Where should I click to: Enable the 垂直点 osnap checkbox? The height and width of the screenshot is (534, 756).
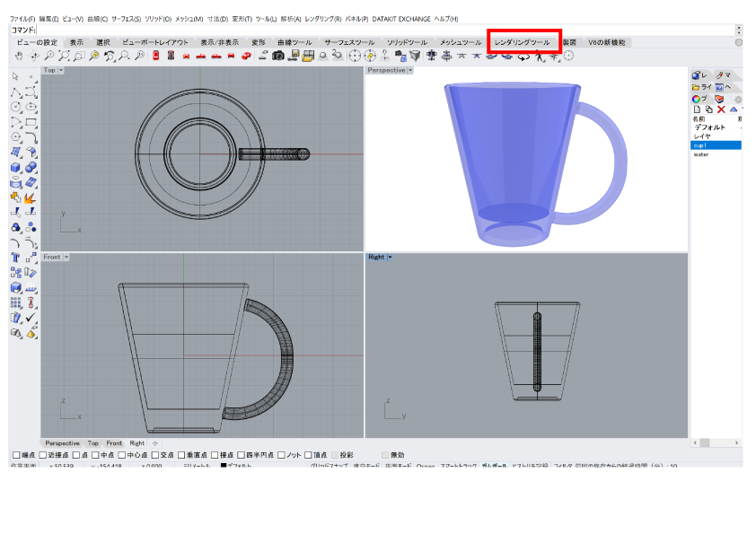(181, 455)
